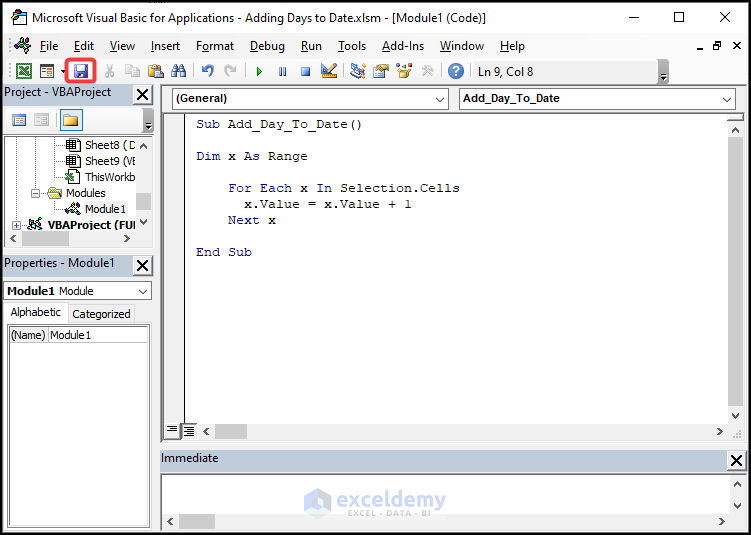Select Sheet8 in the project tree
Image resolution: width=751 pixels, height=535 pixels.
(x=110, y=145)
